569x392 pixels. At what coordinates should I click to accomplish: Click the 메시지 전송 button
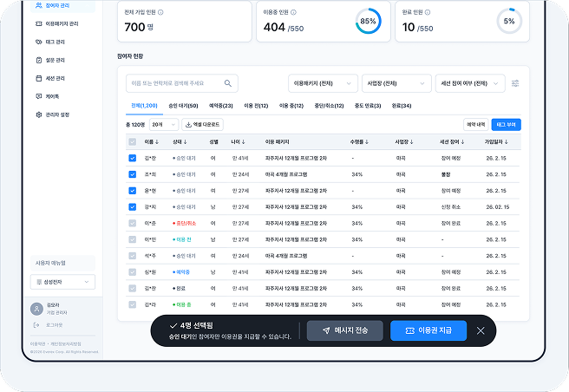coord(344,330)
